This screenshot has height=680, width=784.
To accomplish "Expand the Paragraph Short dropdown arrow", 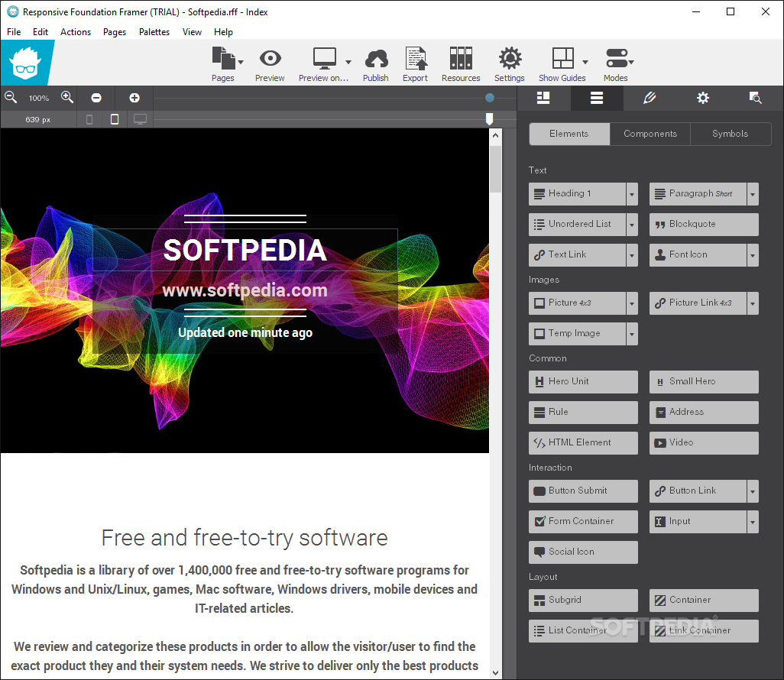I will tap(753, 195).
